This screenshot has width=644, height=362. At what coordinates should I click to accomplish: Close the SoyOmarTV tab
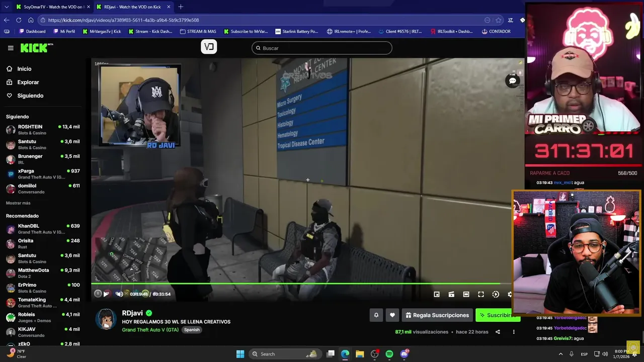[89, 7]
